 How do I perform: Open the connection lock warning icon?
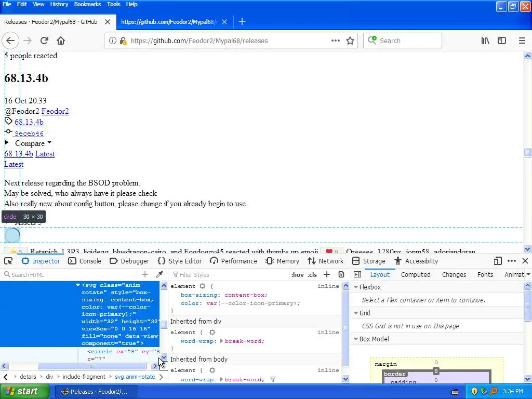(123, 41)
